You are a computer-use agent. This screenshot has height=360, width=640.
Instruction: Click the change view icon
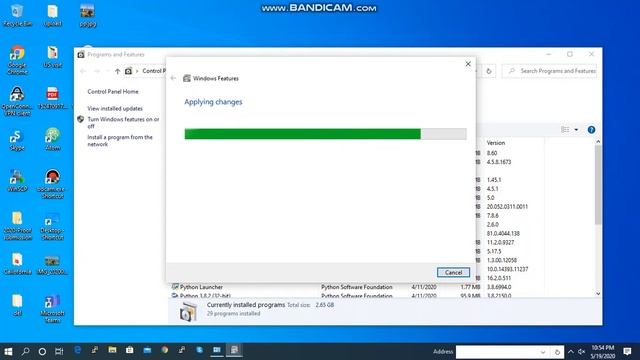[x=565, y=130]
